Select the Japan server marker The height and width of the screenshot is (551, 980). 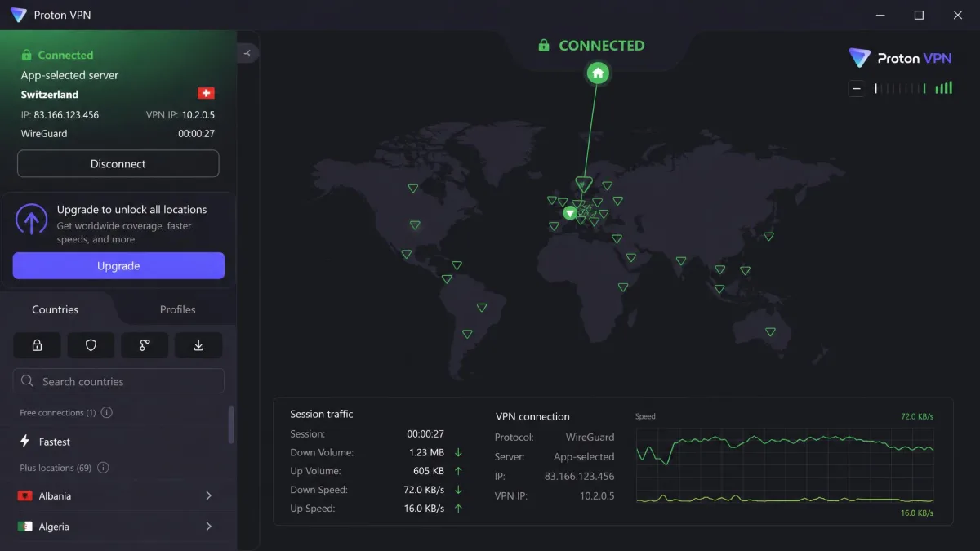(x=768, y=237)
